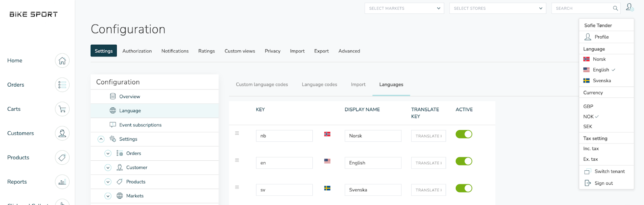Click the Norwegian flag in nb row
Image resolution: width=644 pixels, height=205 pixels.
click(327, 134)
